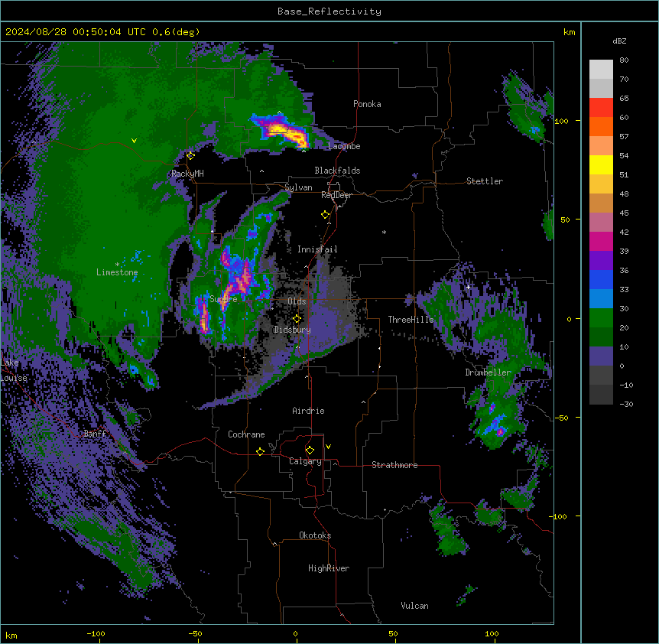The width and height of the screenshot is (659, 644).
Task: Click the Ponoka city label
Action: (x=367, y=104)
